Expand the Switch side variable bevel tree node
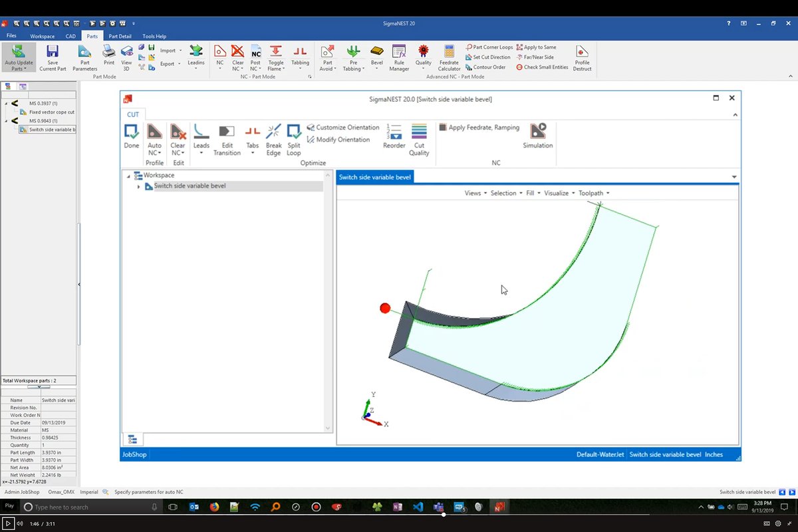 pos(139,186)
